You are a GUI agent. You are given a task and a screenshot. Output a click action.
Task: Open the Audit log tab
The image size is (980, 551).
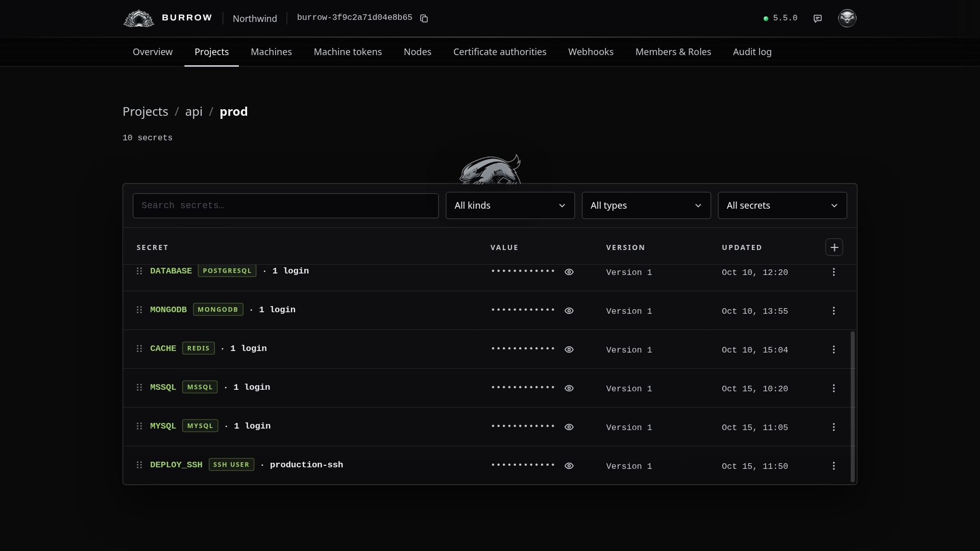coord(752,52)
